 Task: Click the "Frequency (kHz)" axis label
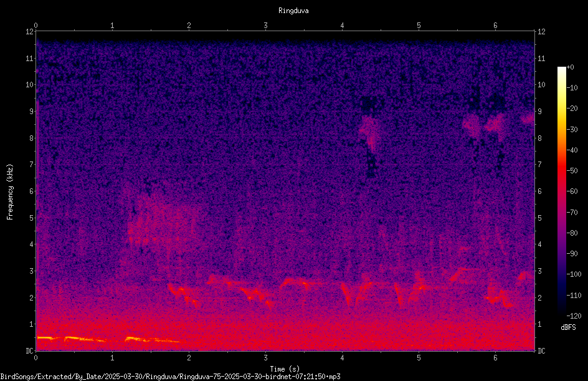pos(10,192)
